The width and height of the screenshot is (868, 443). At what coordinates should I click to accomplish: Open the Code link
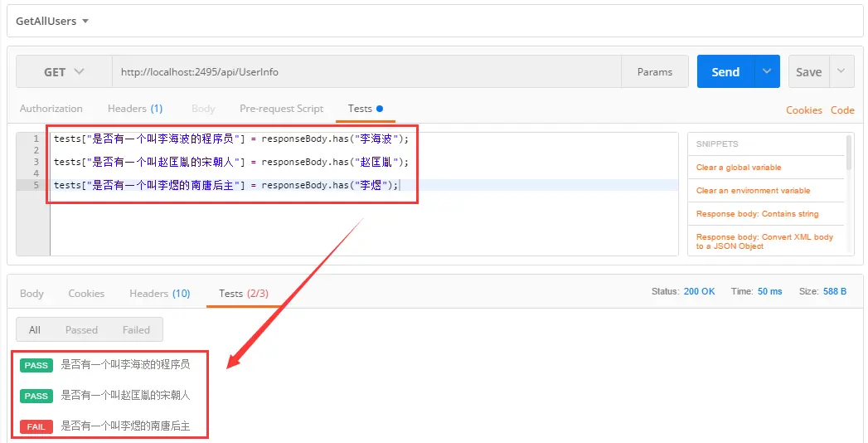coord(842,110)
